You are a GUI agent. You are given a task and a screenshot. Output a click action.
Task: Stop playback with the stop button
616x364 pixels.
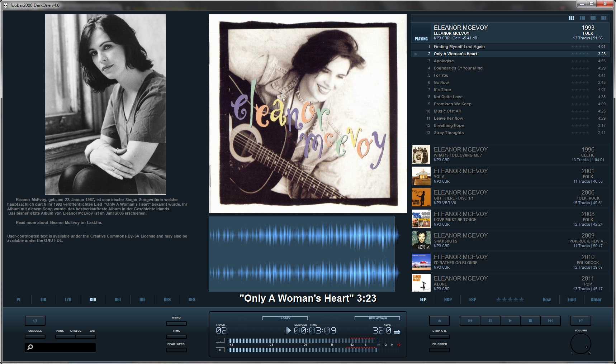tap(530, 321)
